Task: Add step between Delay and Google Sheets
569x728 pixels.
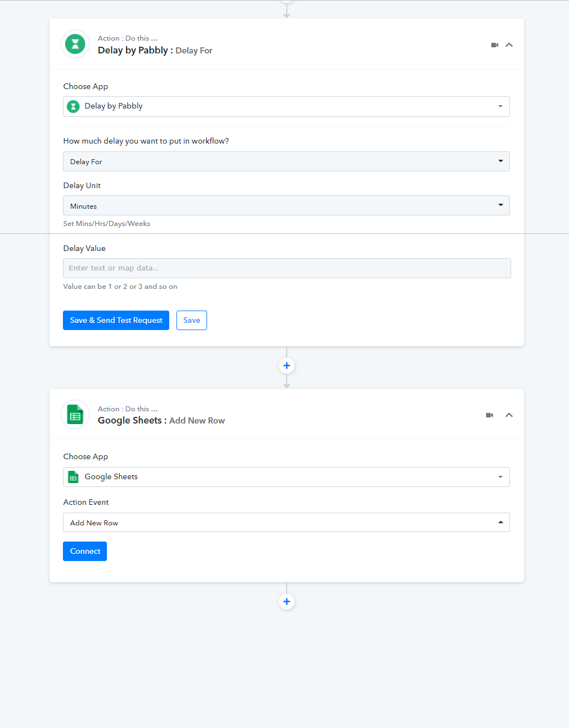Action: [287, 366]
